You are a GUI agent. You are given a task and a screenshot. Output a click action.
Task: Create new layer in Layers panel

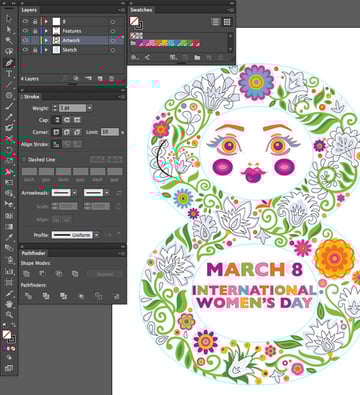(100, 79)
